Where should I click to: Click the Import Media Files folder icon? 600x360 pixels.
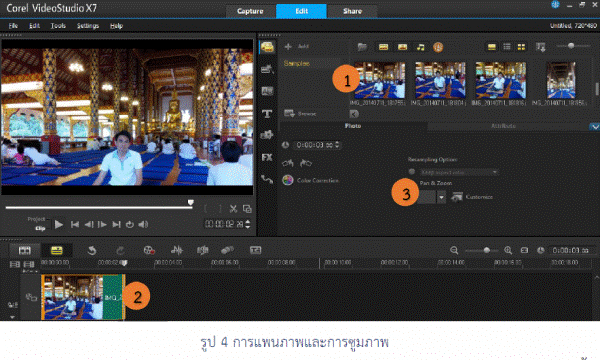362,47
